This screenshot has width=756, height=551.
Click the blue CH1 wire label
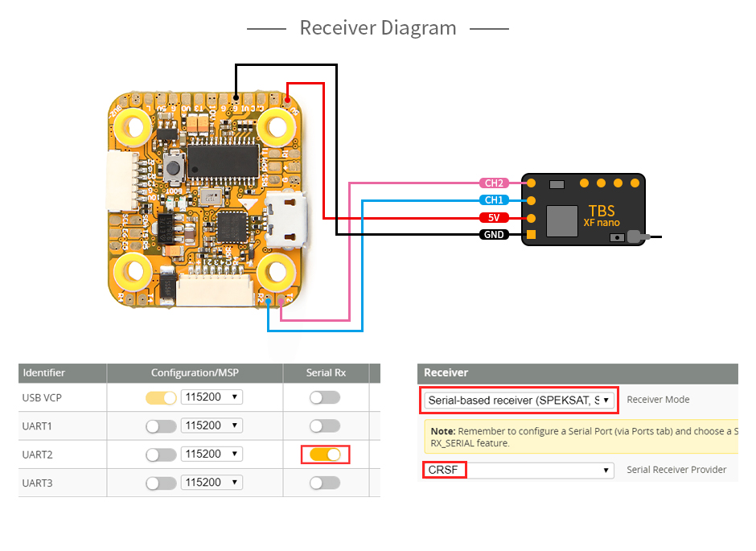494,200
